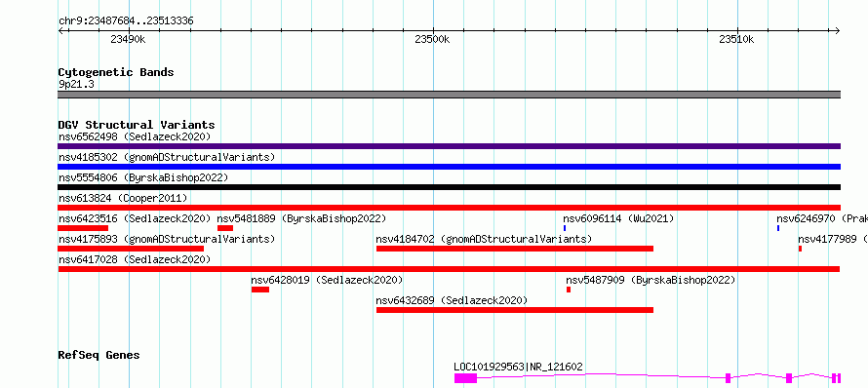Open nsv4185302 (gnomADStructuralVariants) label
This screenshot has height=388, width=868.
coord(167,157)
